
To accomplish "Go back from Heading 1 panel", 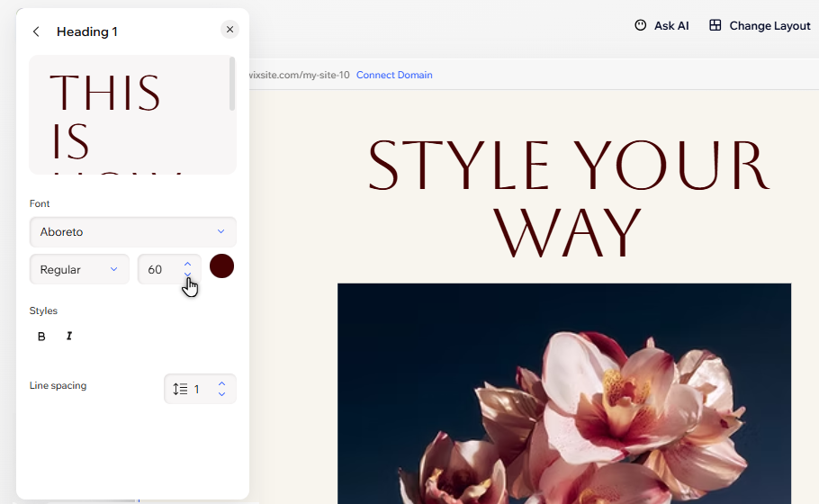I will coord(36,31).
